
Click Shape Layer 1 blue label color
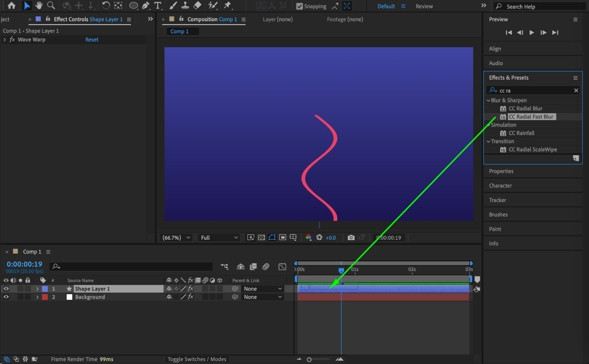[x=45, y=289]
